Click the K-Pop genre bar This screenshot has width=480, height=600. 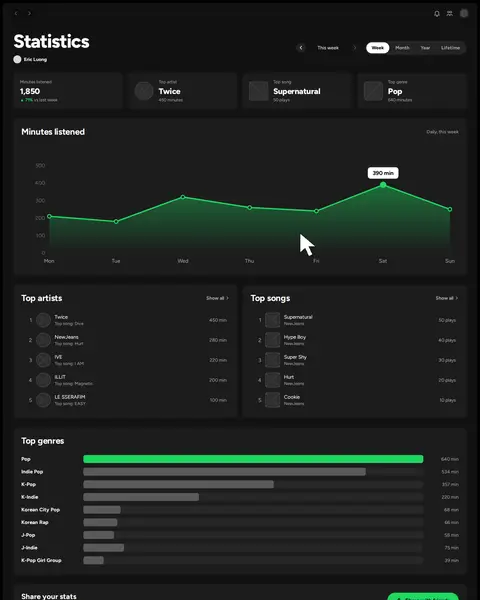pos(178,484)
